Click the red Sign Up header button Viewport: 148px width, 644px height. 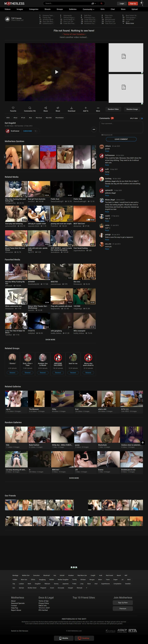click(x=133, y=3)
